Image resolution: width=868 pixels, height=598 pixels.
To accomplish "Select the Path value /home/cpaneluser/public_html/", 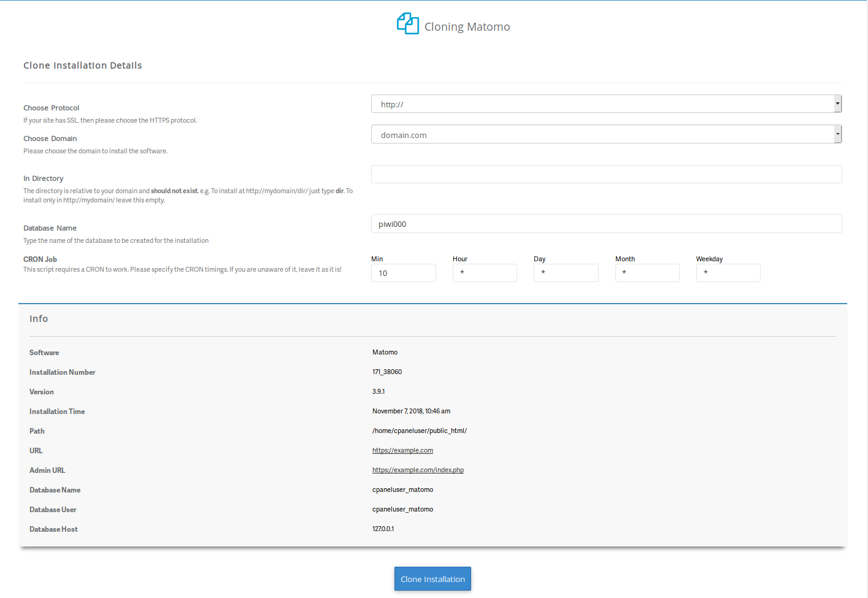I will [420, 431].
